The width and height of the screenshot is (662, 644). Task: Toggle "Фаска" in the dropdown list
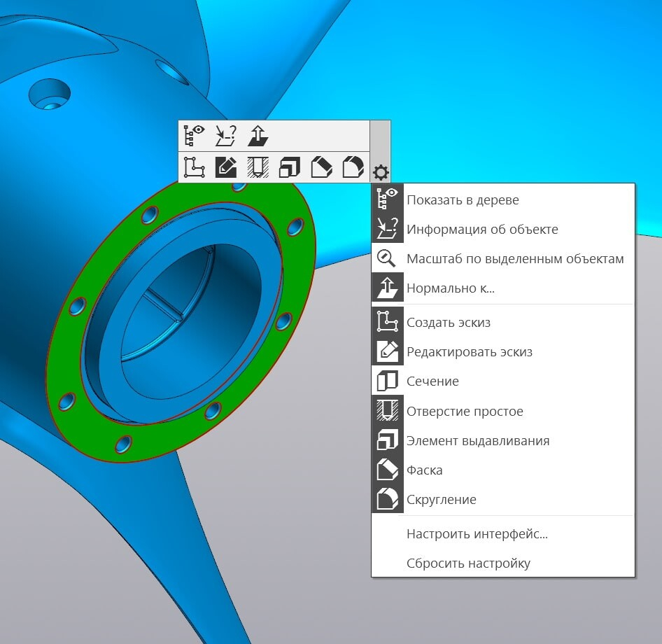point(503,470)
